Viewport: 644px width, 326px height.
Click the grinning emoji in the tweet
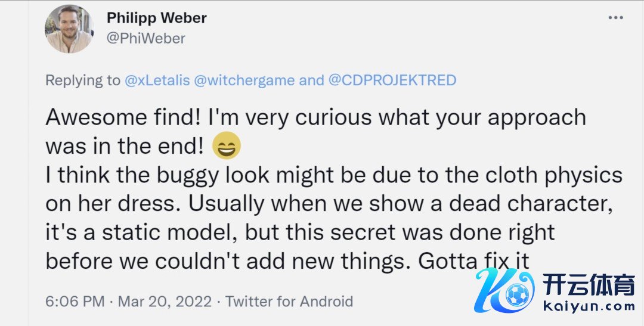226,146
